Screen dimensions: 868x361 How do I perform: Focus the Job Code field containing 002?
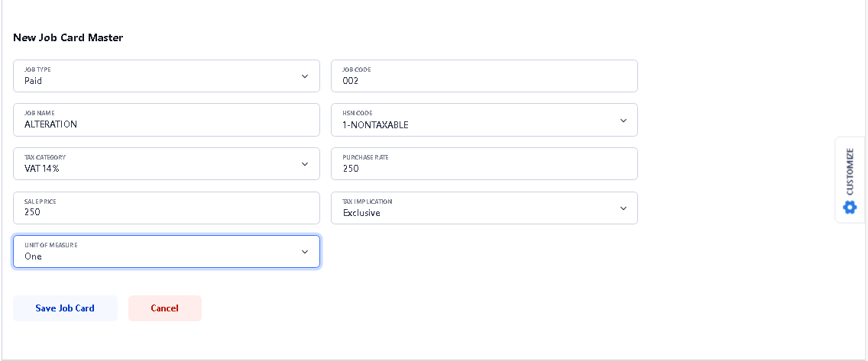(x=484, y=80)
